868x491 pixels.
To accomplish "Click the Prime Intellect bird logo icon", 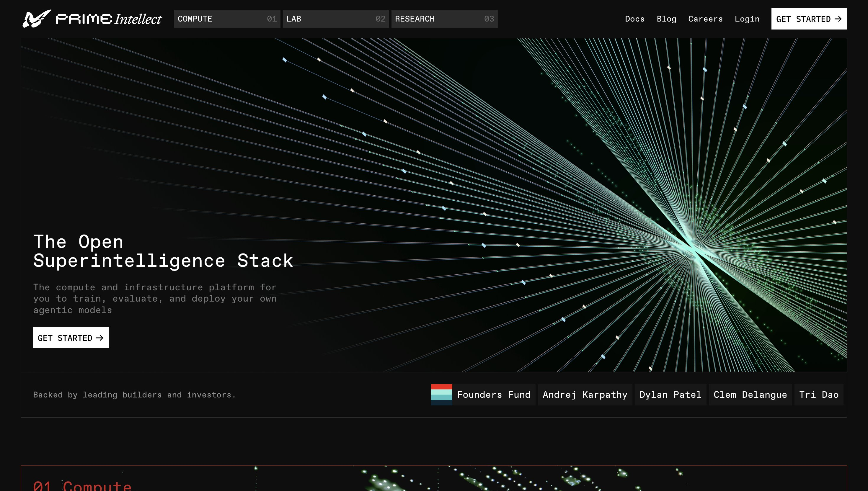I will (36, 19).
